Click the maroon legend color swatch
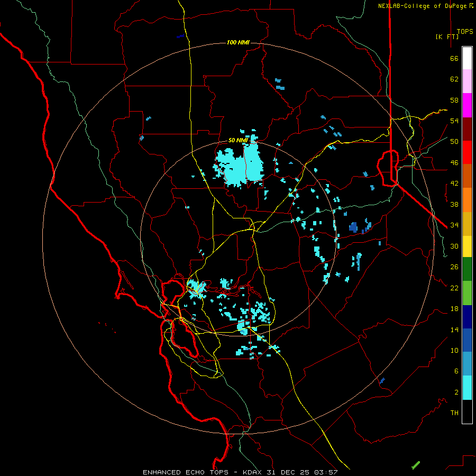The image size is (476, 476). click(467, 129)
